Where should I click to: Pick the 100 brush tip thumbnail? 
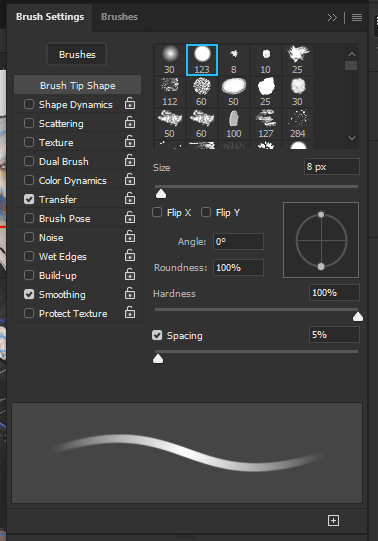[x=233, y=124]
